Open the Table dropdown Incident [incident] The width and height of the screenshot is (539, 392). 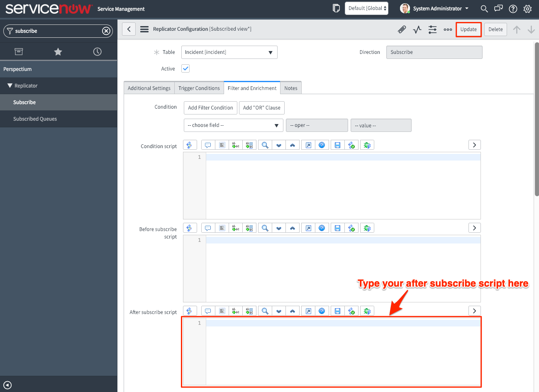pyautogui.click(x=229, y=52)
